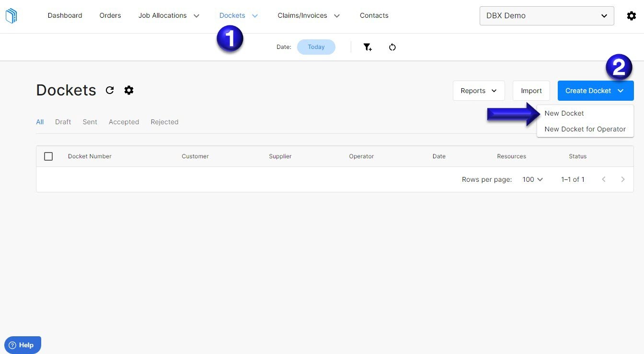
Task: Open the Contacts menu item
Action: coord(374,15)
